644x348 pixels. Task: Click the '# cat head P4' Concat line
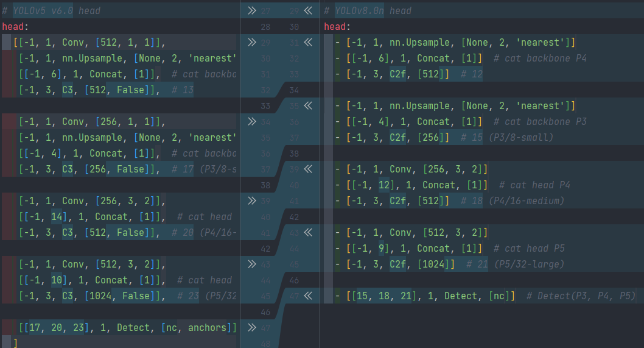[453, 185]
